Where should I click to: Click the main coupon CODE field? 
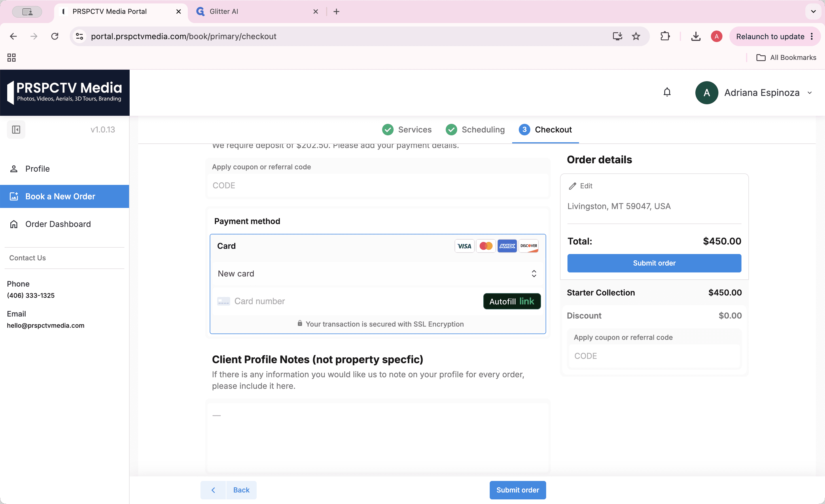pos(378,185)
